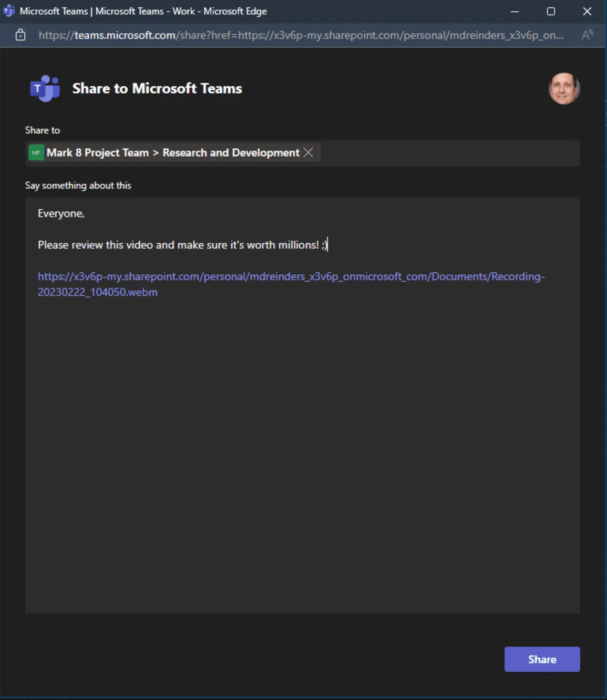Click the Say something about this area
The image size is (607, 700).
tap(78, 185)
